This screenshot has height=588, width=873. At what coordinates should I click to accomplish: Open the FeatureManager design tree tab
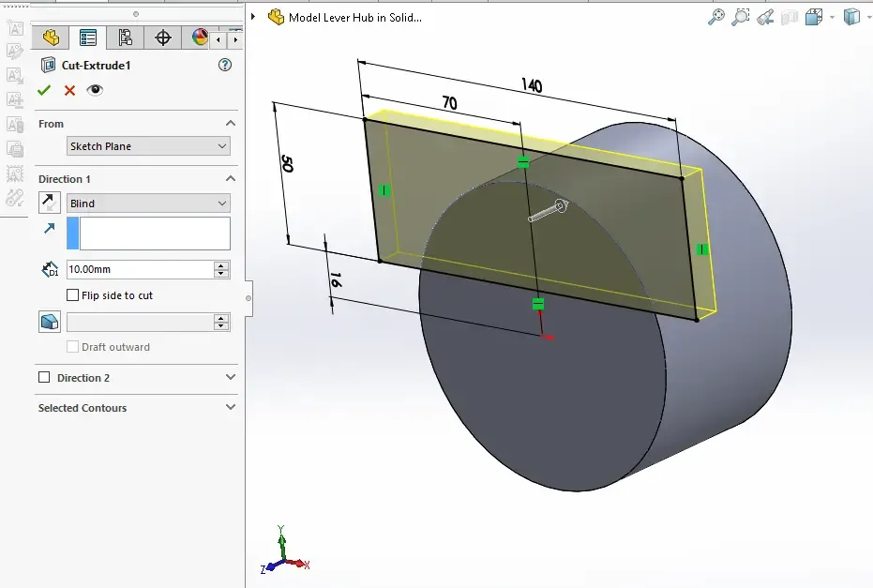50,38
